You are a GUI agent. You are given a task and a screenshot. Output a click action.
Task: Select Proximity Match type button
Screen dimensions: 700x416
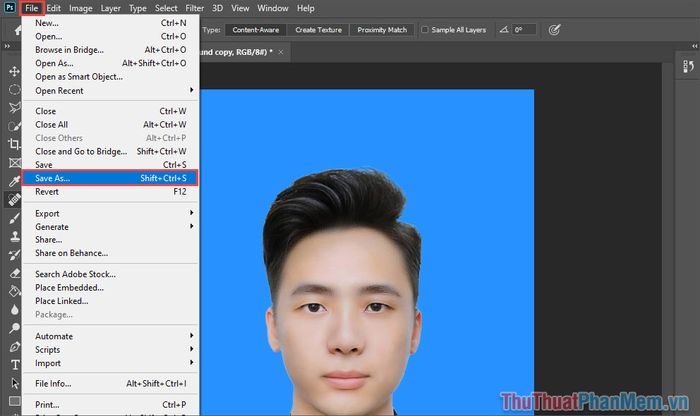pos(382,30)
